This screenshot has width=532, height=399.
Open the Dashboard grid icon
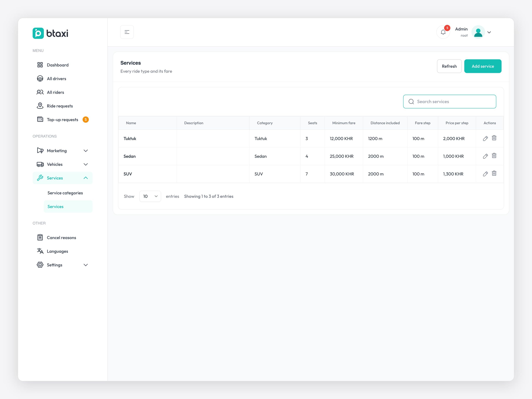pos(40,65)
